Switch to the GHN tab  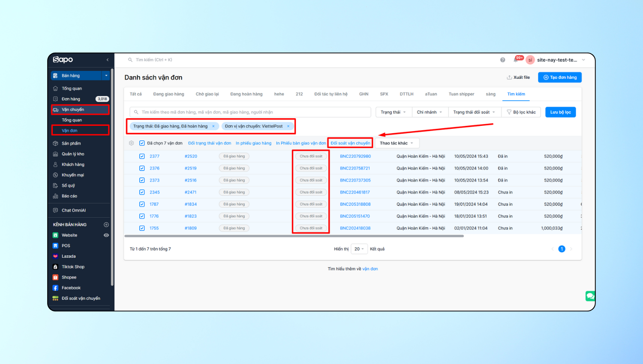[364, 94]
